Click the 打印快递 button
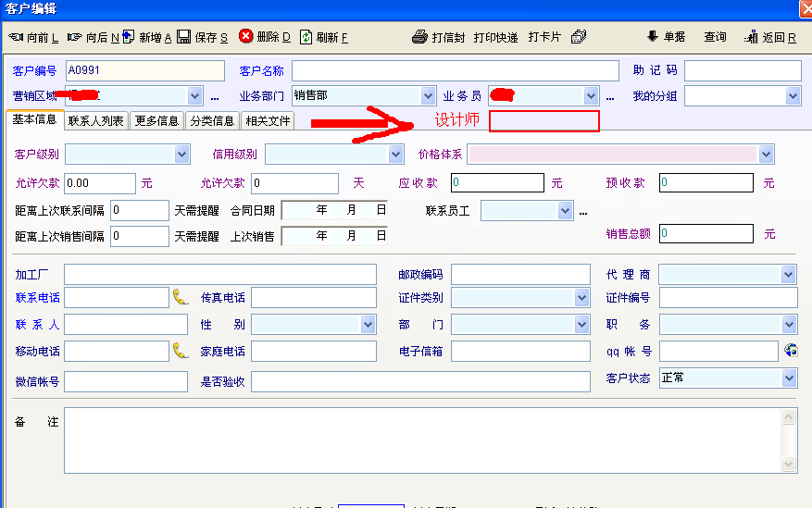The height and width of the screenshot is (508, 812). click(495, 38)
